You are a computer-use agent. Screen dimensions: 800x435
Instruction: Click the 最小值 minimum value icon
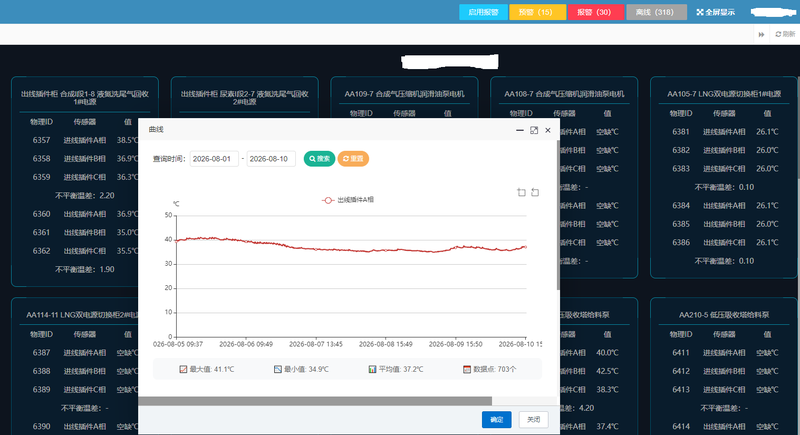(278, 369)
